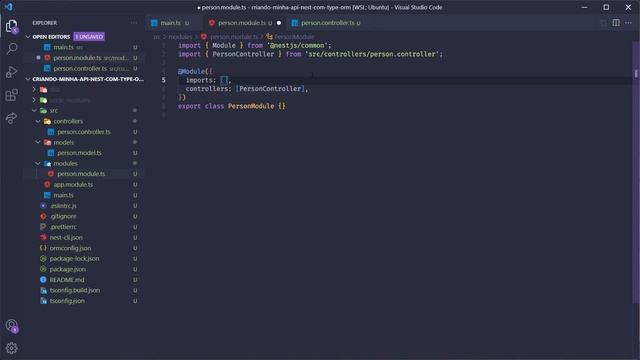Open the Manage gear menu
Screen dimensions: 640x360
click(11, 348)
